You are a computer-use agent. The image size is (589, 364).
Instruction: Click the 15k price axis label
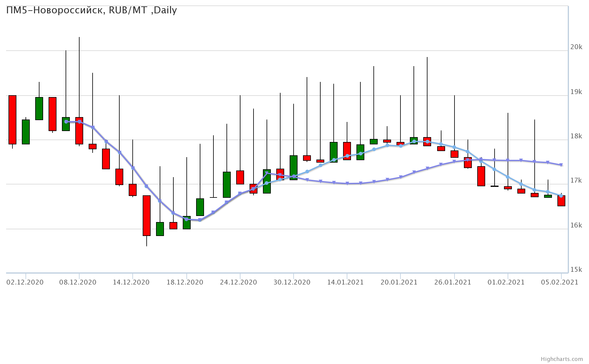576,270
